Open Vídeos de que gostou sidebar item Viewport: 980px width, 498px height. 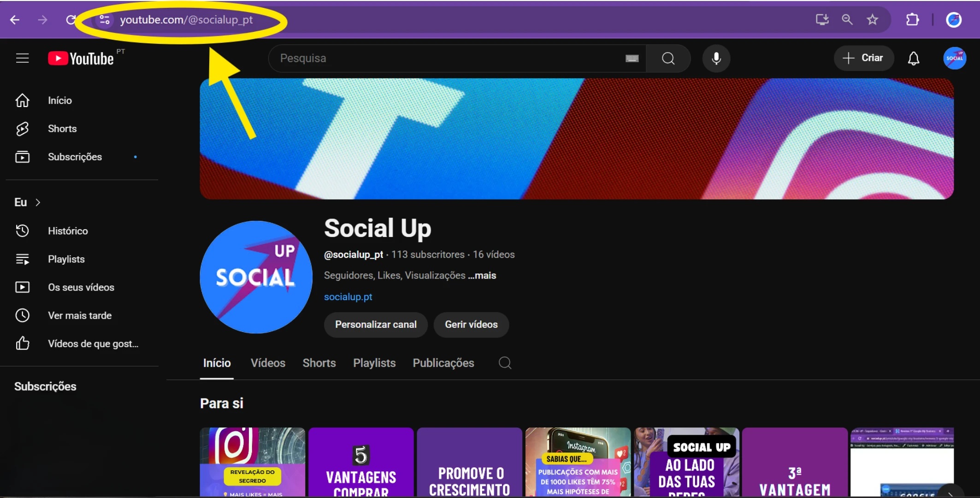tap(81, 344)
